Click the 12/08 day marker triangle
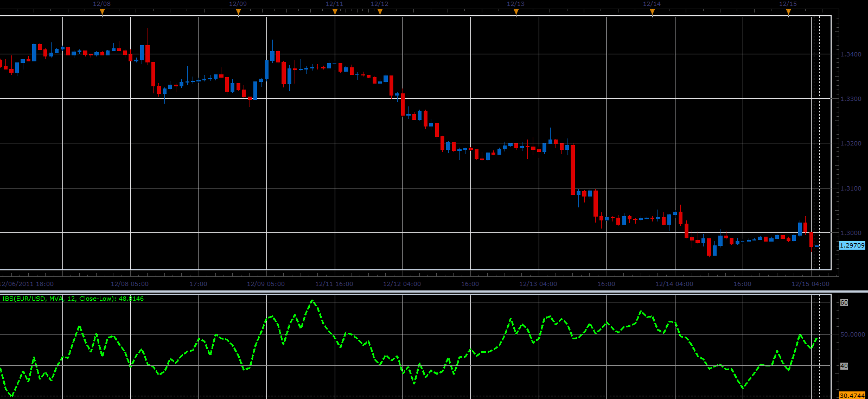Image resolution: width=868 pixels, height=399 pixels. (102, 13)
